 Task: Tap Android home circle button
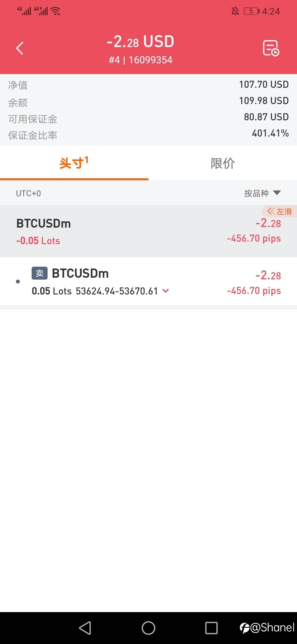tap(148, 628)
